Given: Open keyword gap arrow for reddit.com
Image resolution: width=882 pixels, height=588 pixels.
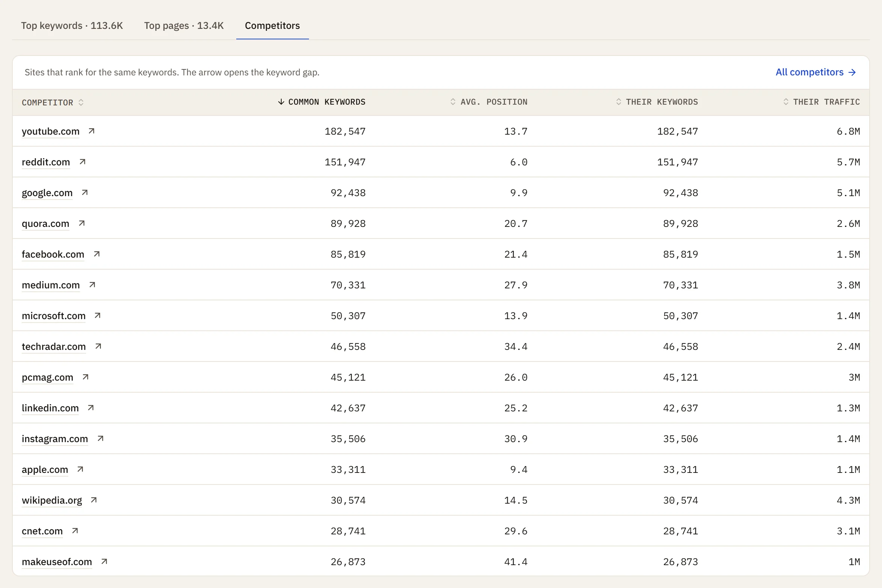Looking at the screenshot, I should (x=82, y=162).
